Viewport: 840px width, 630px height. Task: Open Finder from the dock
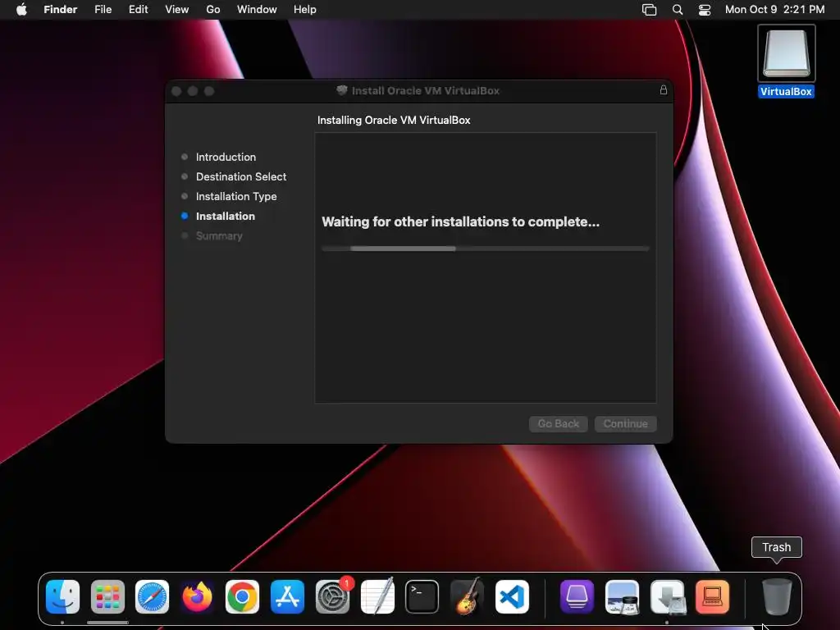tap(62, 596)
